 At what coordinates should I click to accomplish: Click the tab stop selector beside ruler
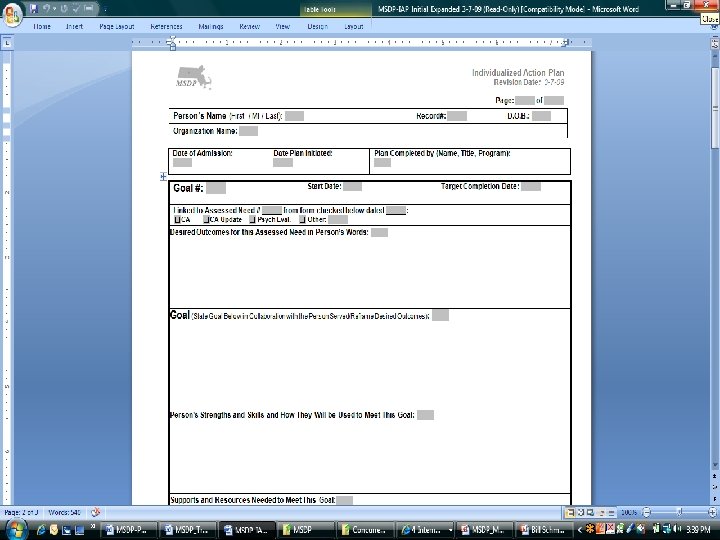click(7, 43)
